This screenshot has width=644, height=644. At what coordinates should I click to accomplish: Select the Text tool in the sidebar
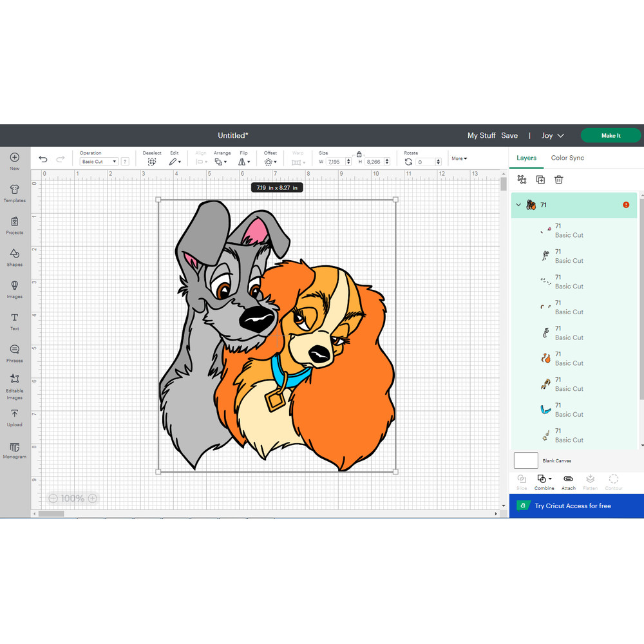(x=14, y=321)
